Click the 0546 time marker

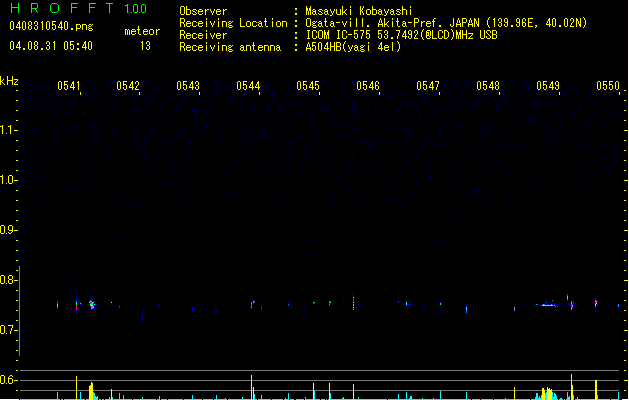[368, 86]
